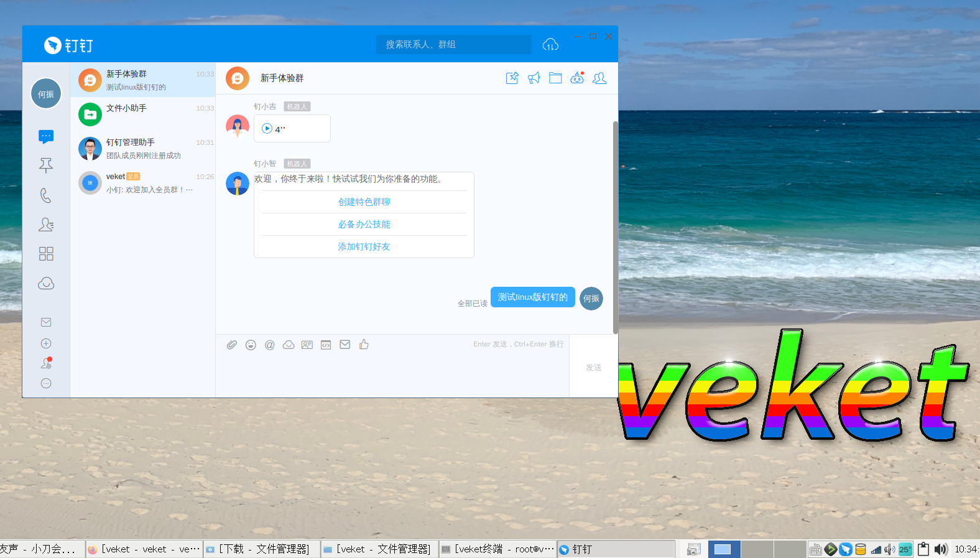Switch to the veket file manager taskbar item
The height and width of the screenshot is (558, 980).
[380, 549]
